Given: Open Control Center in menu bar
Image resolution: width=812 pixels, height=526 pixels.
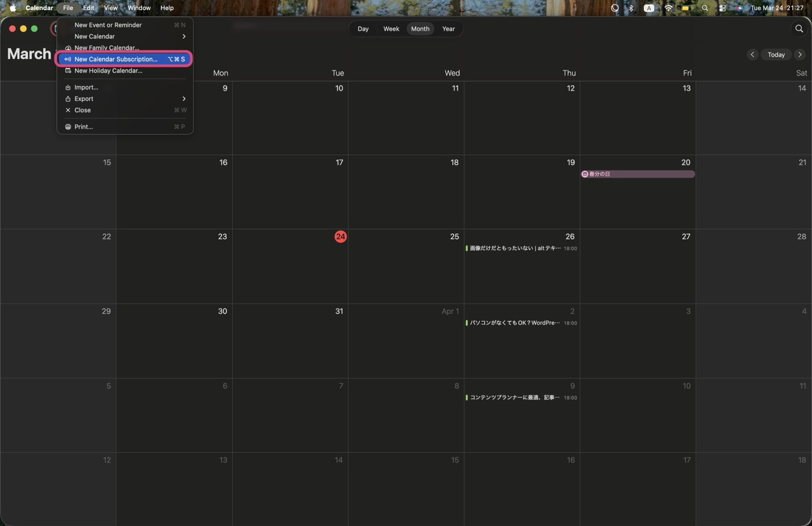Looking at the screenshot, I should (x=722, y=8).
